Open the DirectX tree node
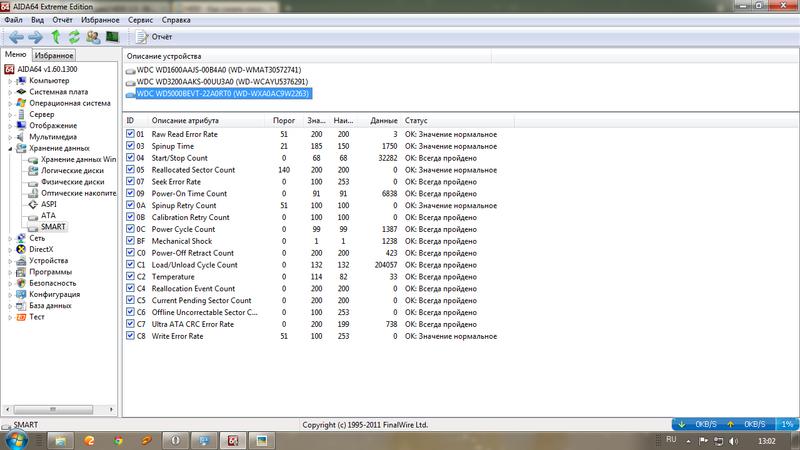The height and width of the screenshot is (450, 800). [41, 249]
